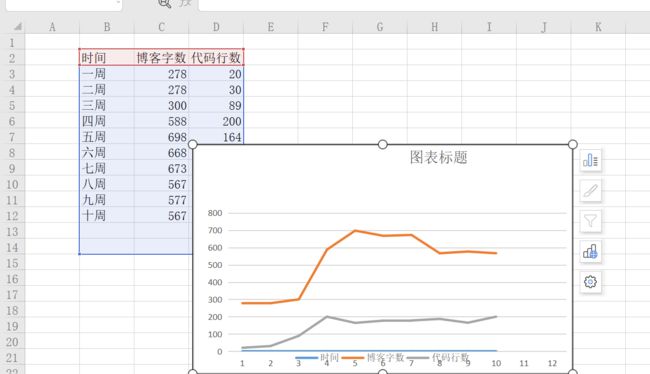This screenshot has width=650, height=374.
Task: Click the cell labeled 五周
Action: tap(107, 137)
